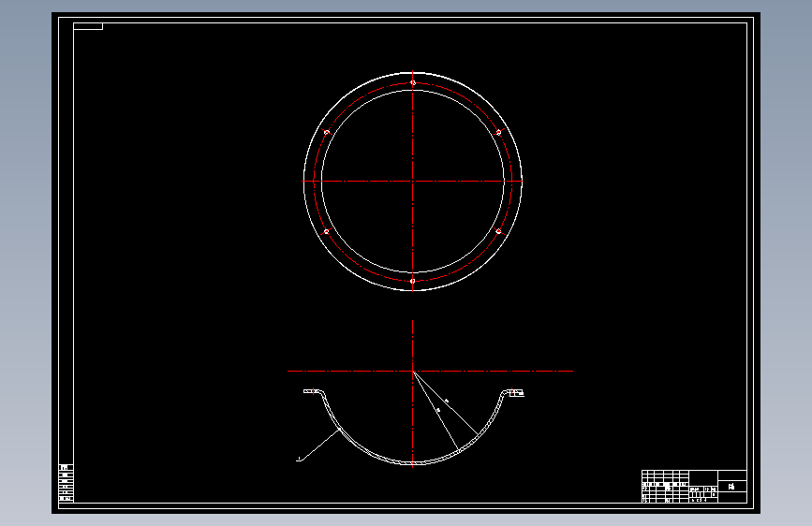
Task: Select the bottom bolt hole on the flange circle
Action: (x=413, y=281)
